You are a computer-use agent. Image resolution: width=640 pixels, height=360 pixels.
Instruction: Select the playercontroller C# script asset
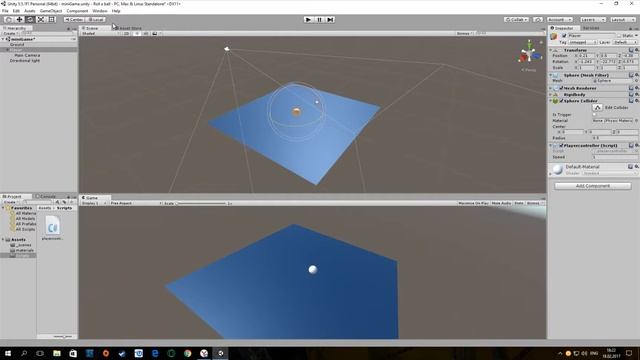click(x=53, y=228)
